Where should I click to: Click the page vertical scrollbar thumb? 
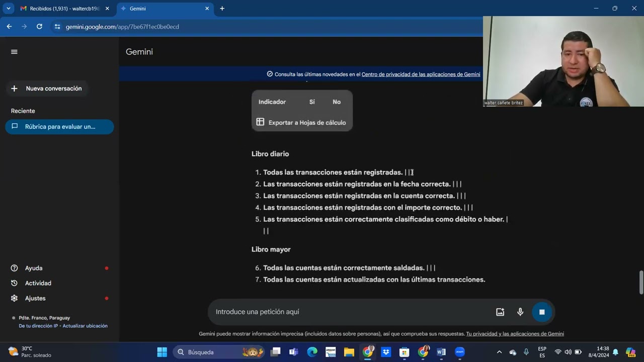pyautogui.click(x=641, y=283)
